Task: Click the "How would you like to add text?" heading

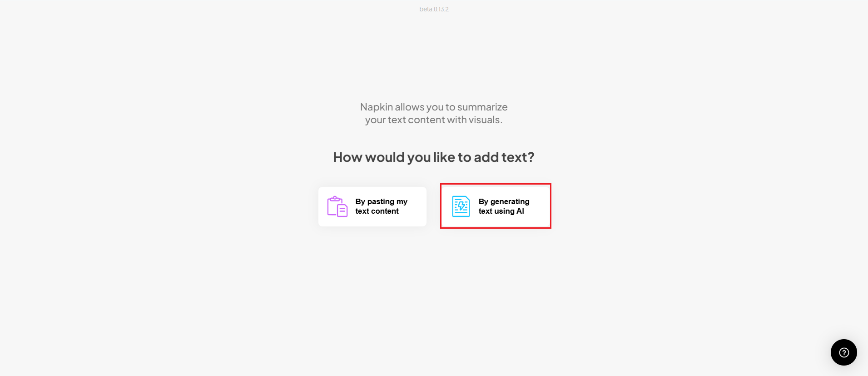Action: [x=434, y=157]
